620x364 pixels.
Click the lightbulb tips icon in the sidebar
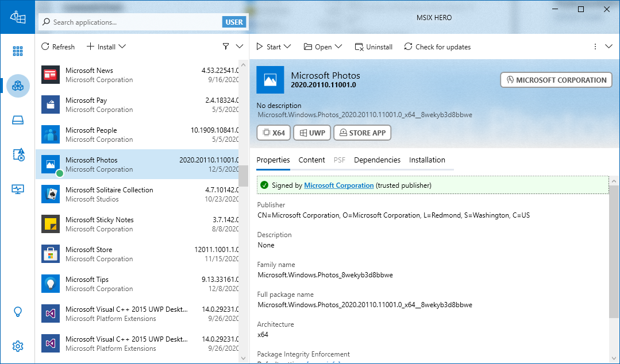18,312
